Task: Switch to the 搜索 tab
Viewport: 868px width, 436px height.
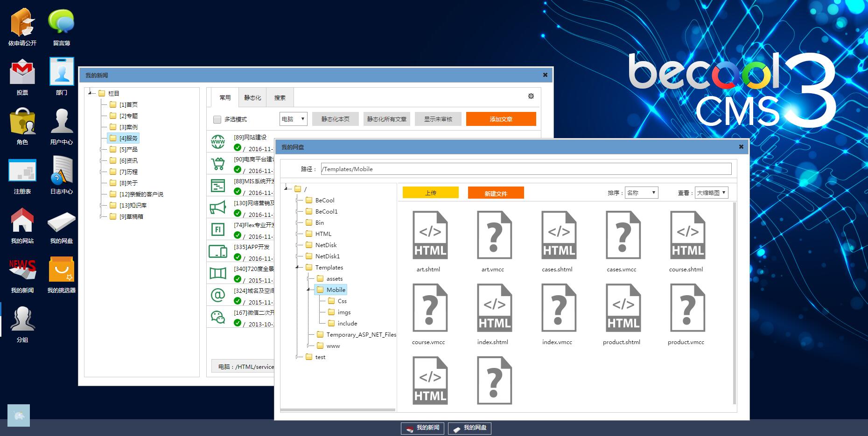Action: pos(280,97)
